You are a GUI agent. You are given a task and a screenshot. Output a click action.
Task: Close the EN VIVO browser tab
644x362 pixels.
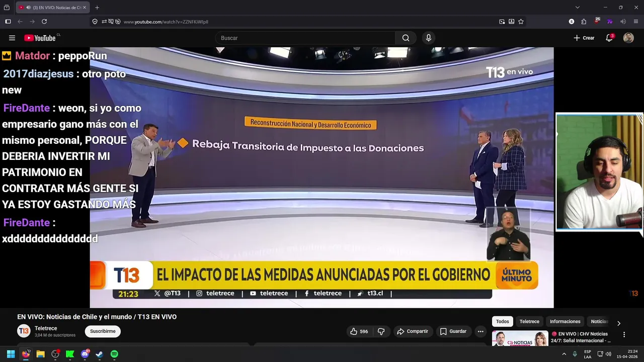click(x=85, y=8)
